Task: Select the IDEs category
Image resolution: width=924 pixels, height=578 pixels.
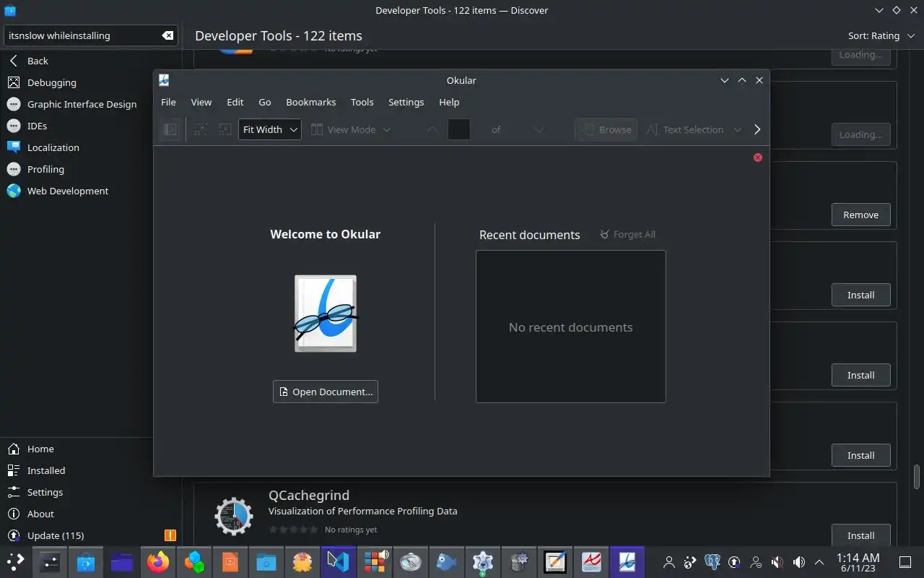Action: pyautogui.click(x=91, y=126)
